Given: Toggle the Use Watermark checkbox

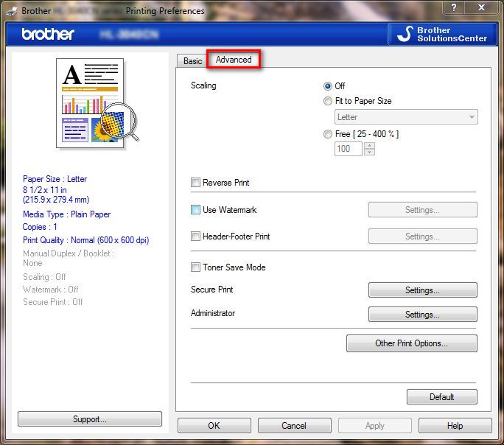Looking at the screenshot, I should [x=196, y=210].
